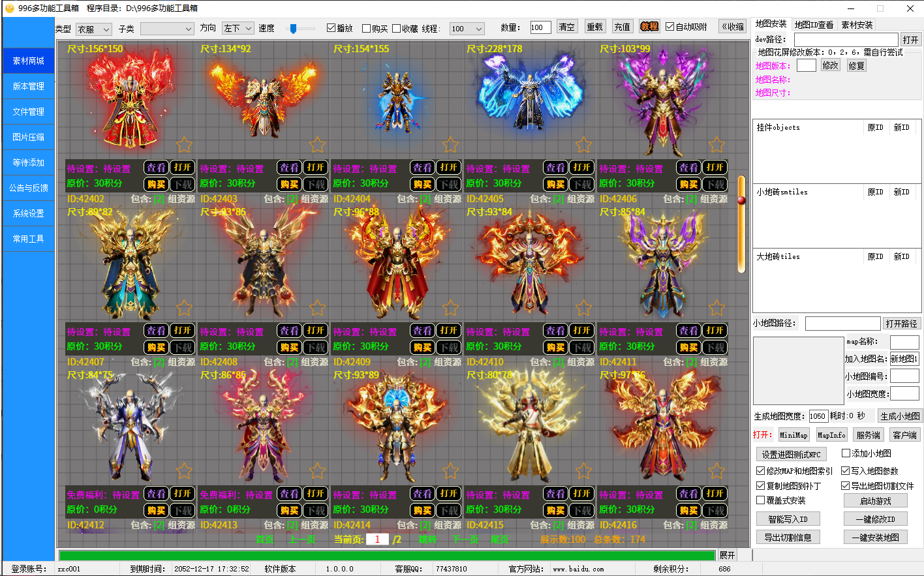Switch to the 地图ID查看 tab
The width and height of the screenshot is (924, 576).
pos(814,25)
